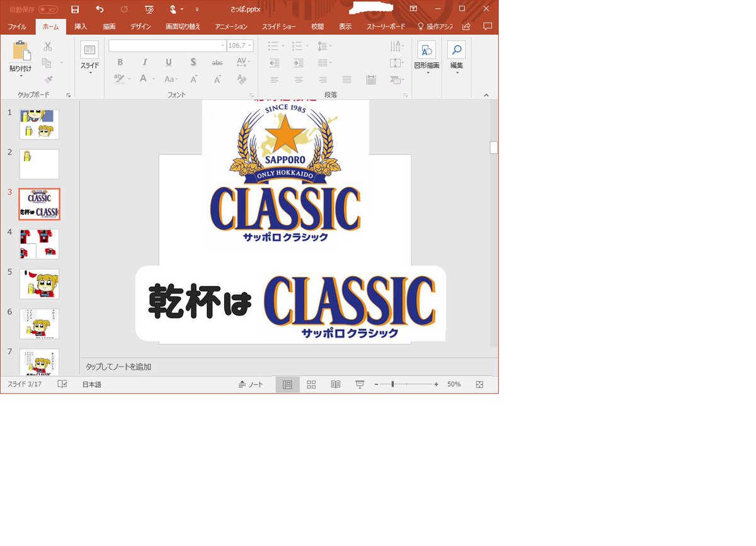Toggle bold formatting
The height and width of the screenshot is (546, 756).
pyautogui.click(x=120, y=62)
